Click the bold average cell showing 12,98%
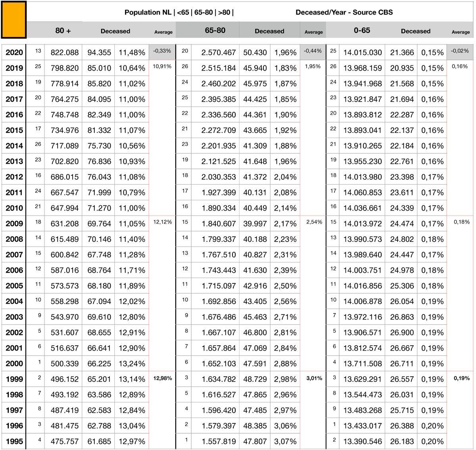The image size is (476, 450). [x=162, y=378]
